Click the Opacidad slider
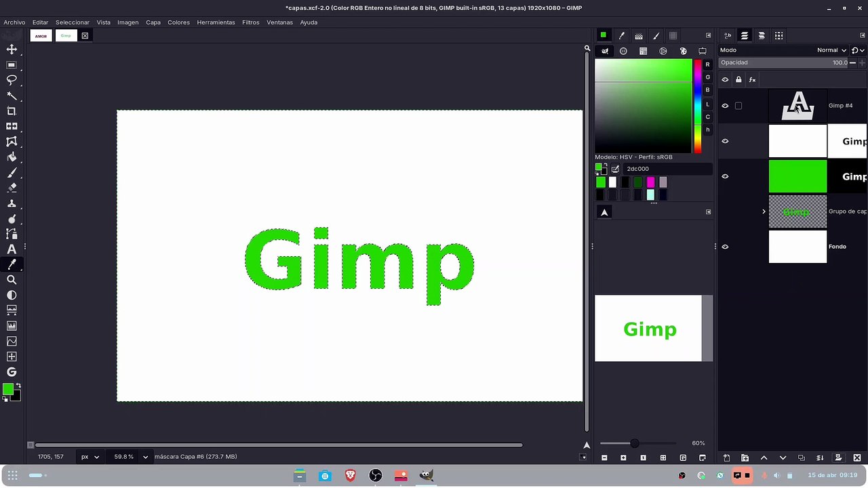This screenshot has width=868, height=488. tap(783, 63)
